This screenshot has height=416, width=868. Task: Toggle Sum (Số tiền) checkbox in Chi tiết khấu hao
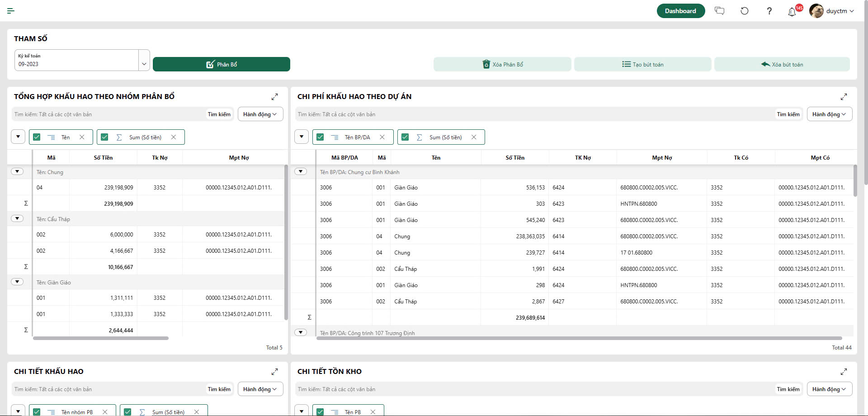pyautogui.click(x=127, y=412)
